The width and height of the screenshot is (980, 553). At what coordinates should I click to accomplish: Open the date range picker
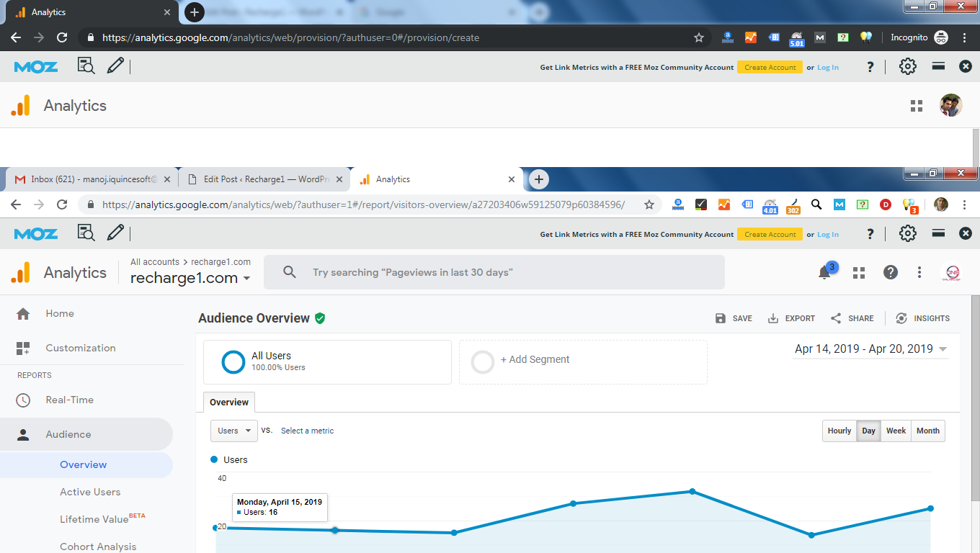pos(870,349)
